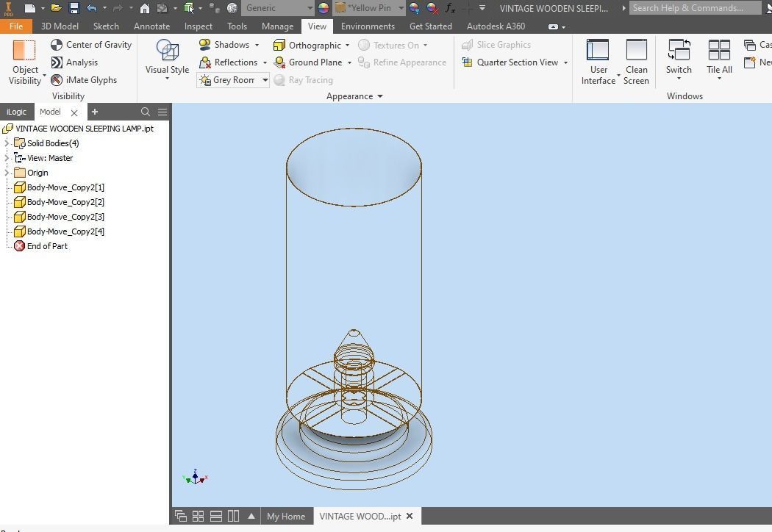
Task: Click the cascade windows icon in bottom bar
Action: [x=181, y=516]
